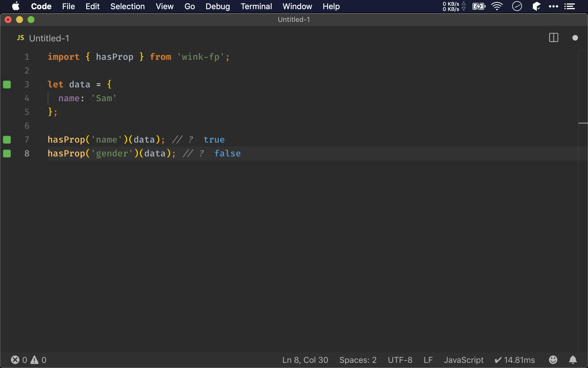Open the Go menu
The image size is (588, 368).
[189, 6]
